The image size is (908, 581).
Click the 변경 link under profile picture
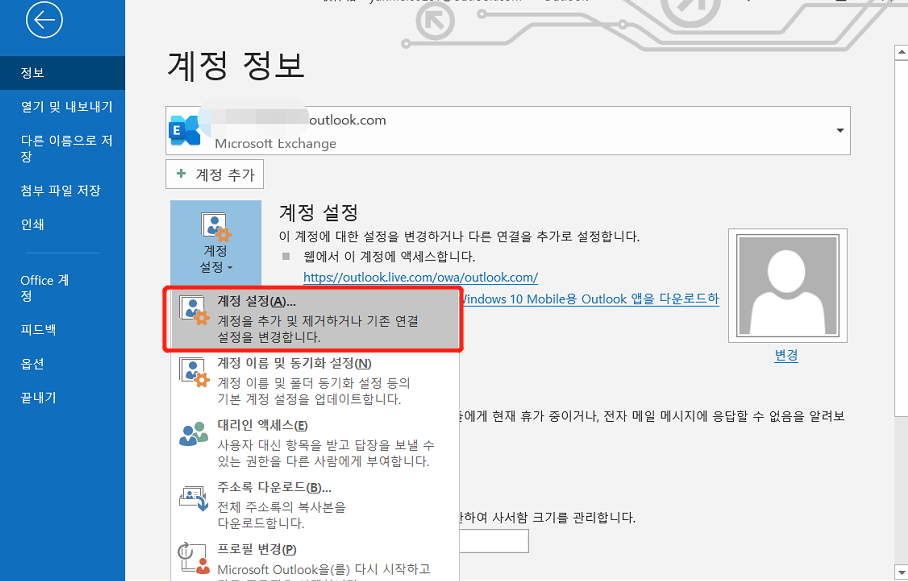coord(786,355)
